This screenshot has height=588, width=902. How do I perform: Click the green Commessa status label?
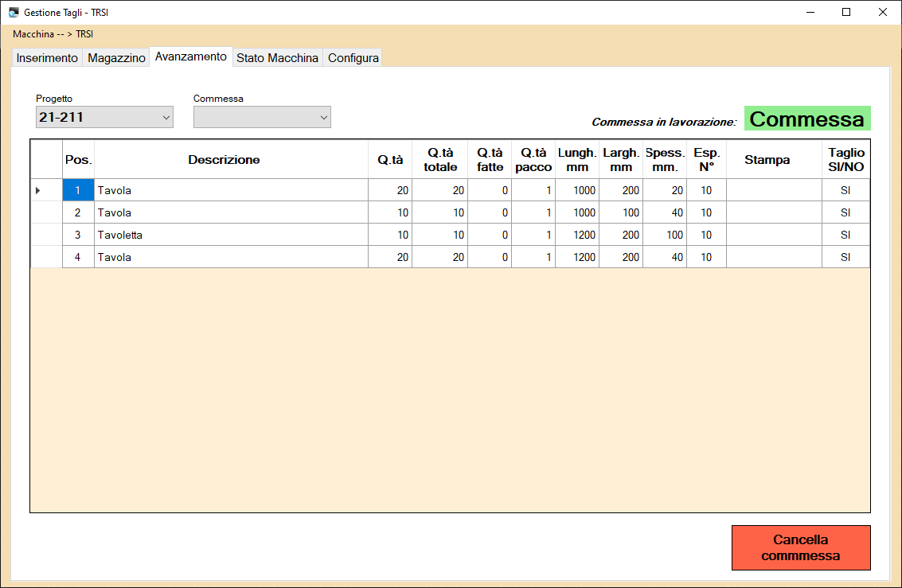[806, 119]
